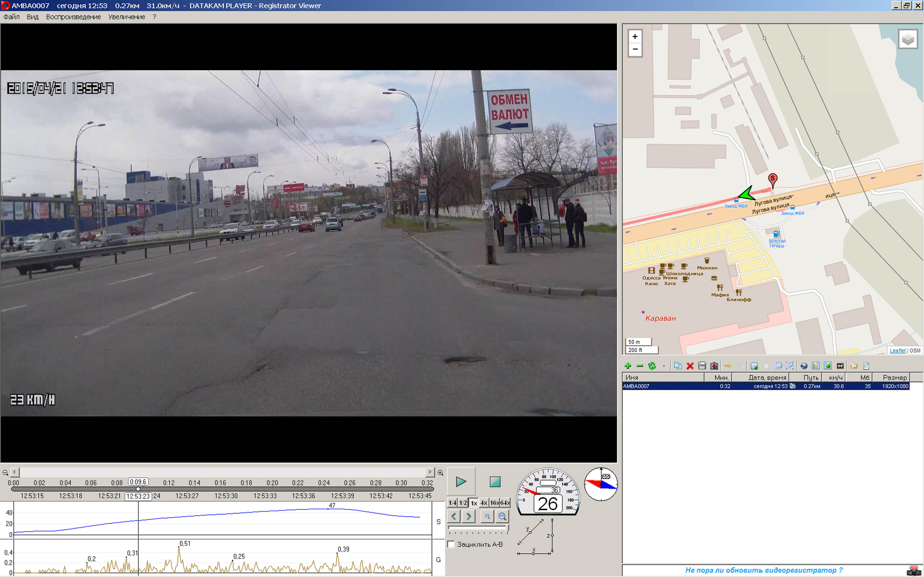Click the dashcam update banner link
This screenshot has height=577, width=924.
(764, 570)
